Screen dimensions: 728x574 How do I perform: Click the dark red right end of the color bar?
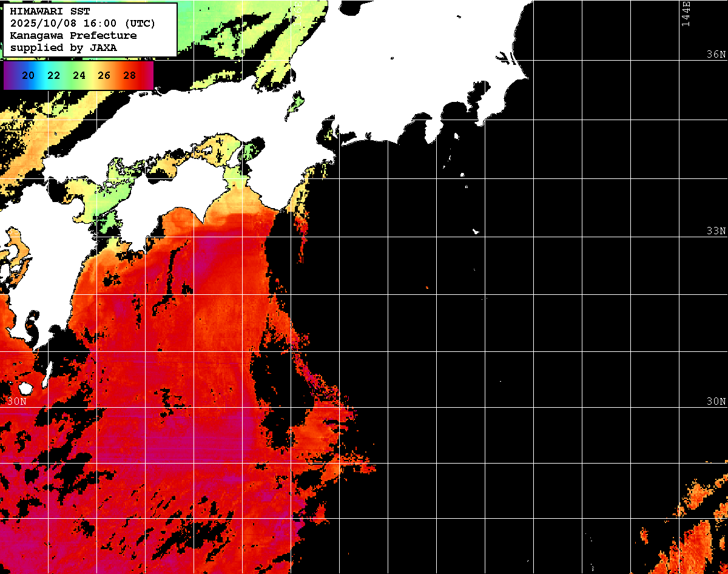[148, 75]
